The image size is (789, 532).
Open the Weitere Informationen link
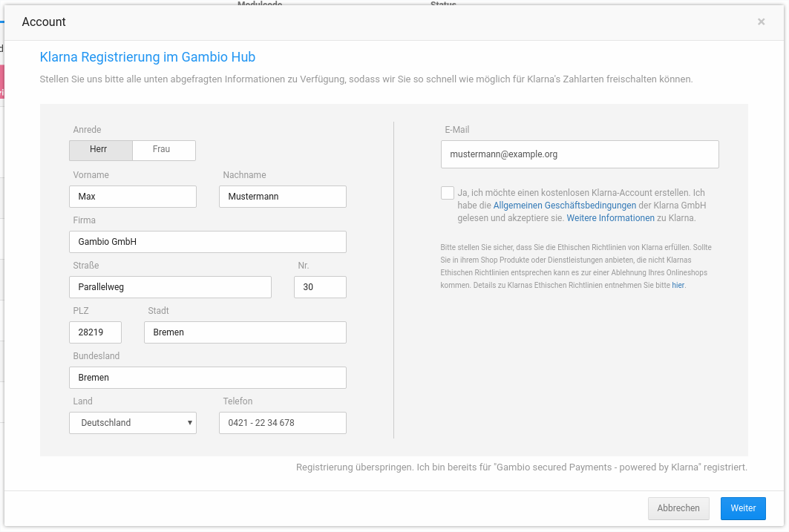pos(610,219)
